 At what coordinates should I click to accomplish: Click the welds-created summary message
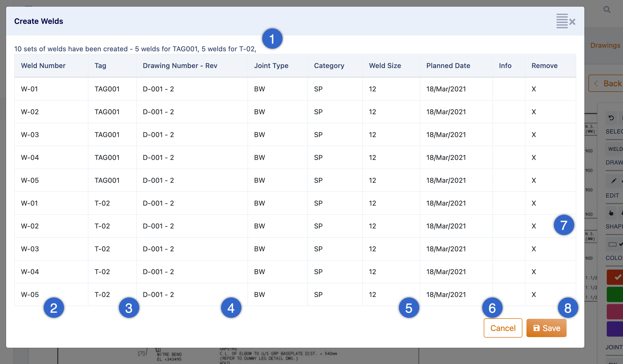(x=135, y=49)
